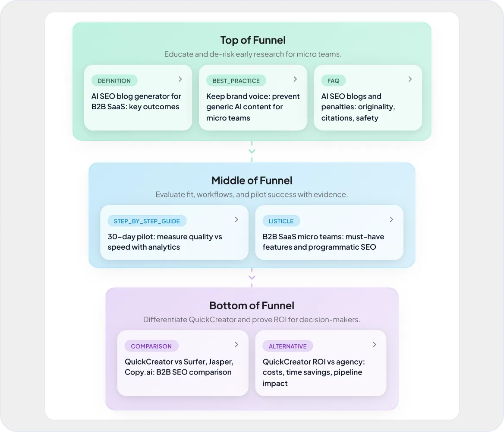Expand the FAQ card chevron
504x432 pixels.
coord(410,79)
